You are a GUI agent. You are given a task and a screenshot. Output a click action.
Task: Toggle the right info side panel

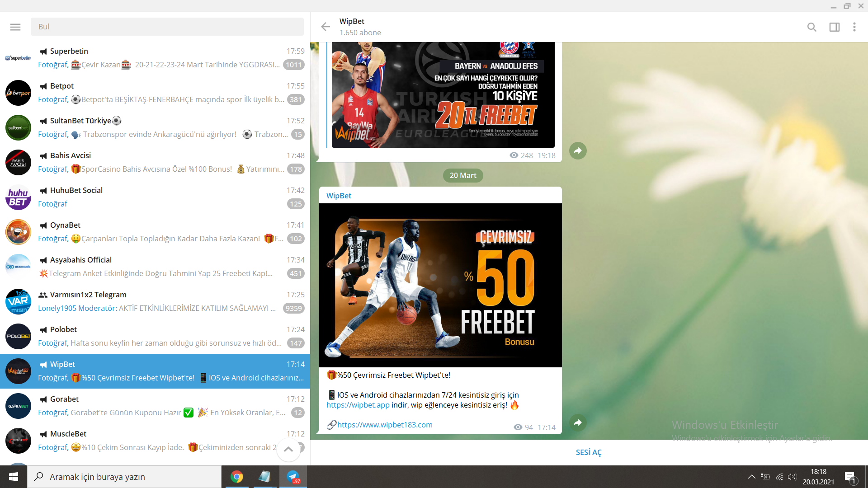tap(835, 27)
